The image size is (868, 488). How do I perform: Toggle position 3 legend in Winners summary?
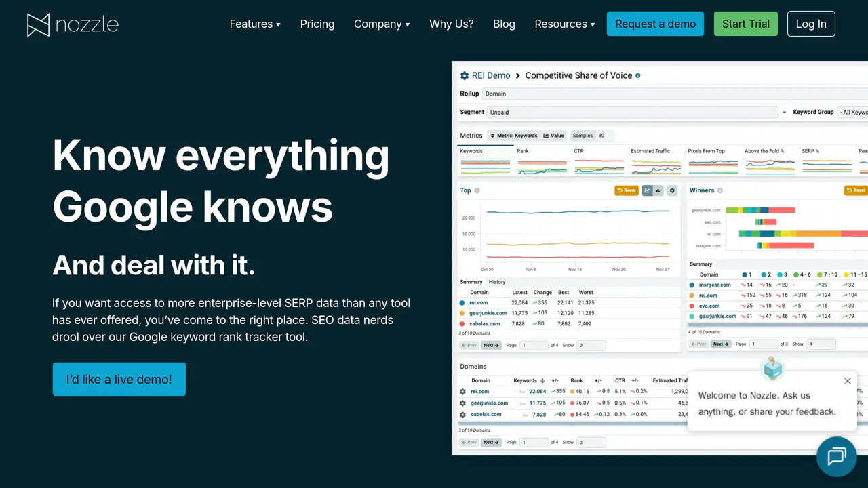coord(782,274)
